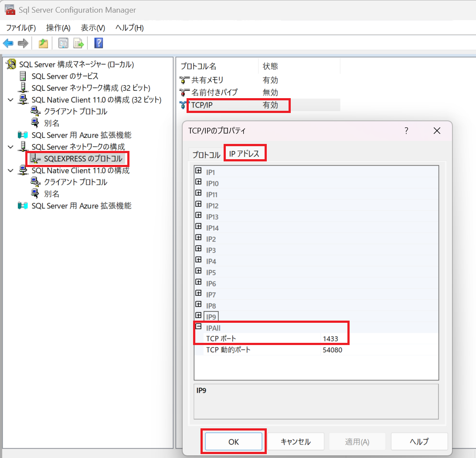476x458 pixels.
Task: Click the Properties toolbar icon
Action: (63, 44)
